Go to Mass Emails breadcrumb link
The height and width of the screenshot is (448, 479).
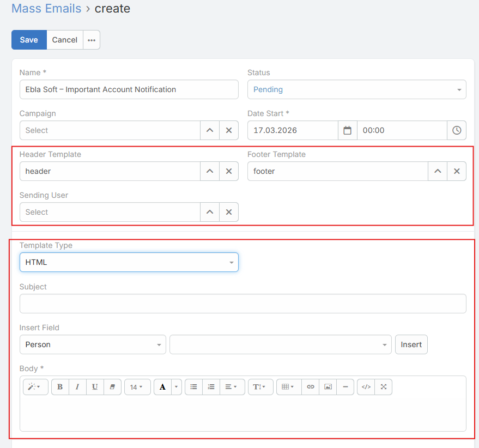pos(46,9)
